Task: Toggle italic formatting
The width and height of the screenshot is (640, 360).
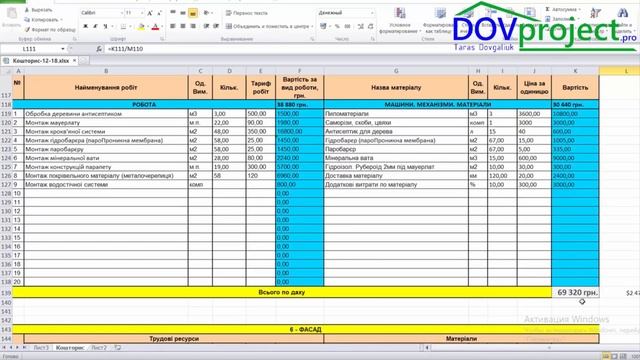Action: tap(95, 27)
